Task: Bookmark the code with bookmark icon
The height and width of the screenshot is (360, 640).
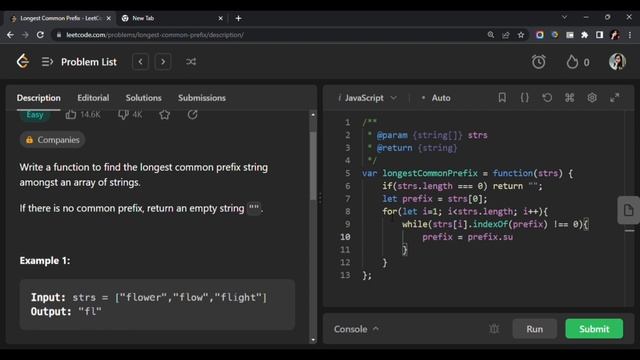Action: click(x=502, y=98)
